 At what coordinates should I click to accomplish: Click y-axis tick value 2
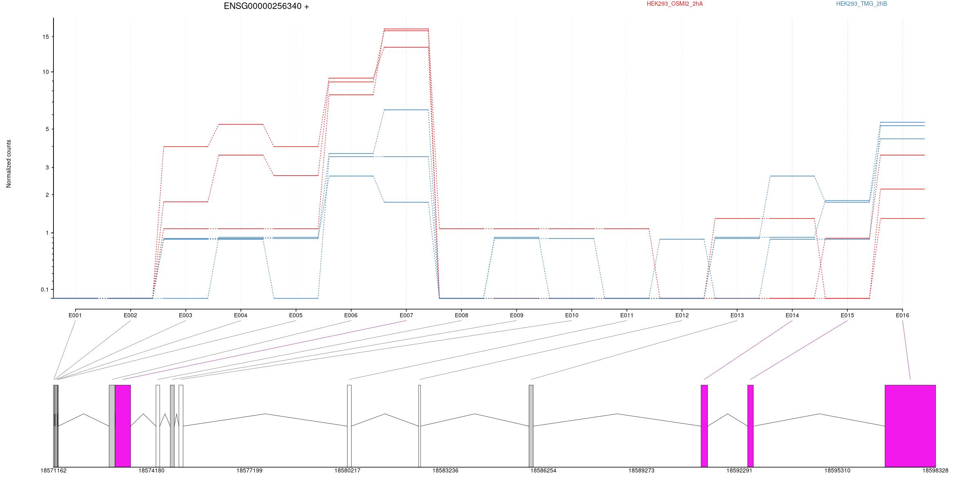point(47,195)
